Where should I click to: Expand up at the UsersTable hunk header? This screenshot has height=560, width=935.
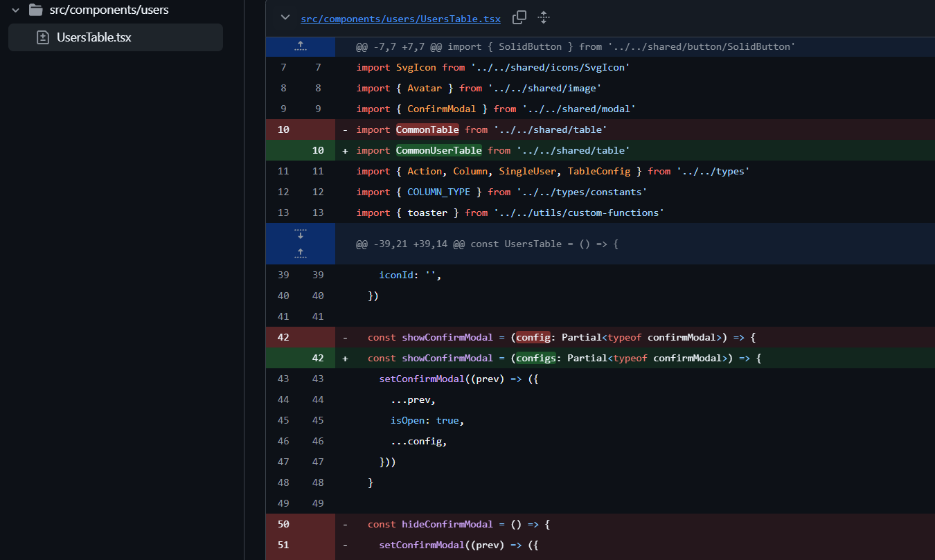pyautogui.click(x=300, y=253)
